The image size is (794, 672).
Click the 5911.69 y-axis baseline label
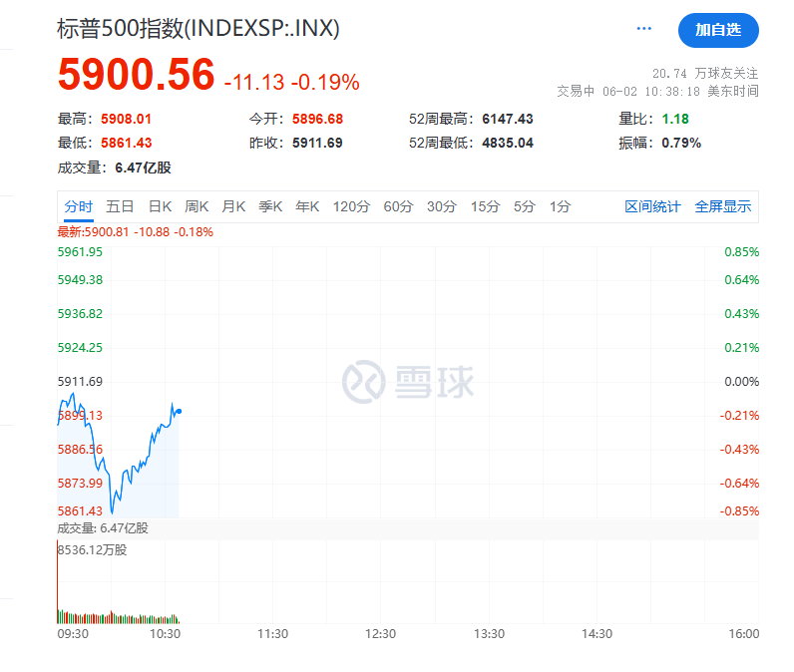tap(80, 382)
